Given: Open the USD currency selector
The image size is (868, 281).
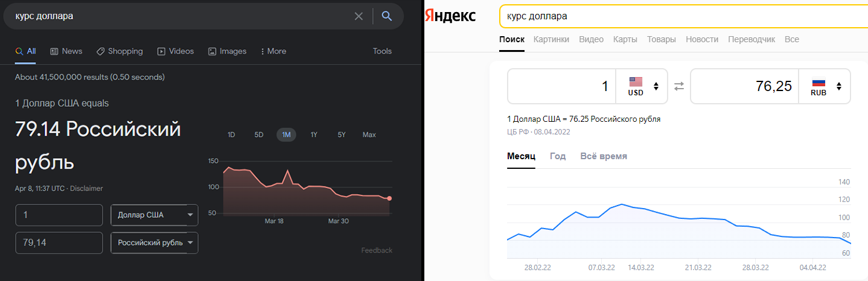Looking at the screenshot, I should (x=642, y=86).
